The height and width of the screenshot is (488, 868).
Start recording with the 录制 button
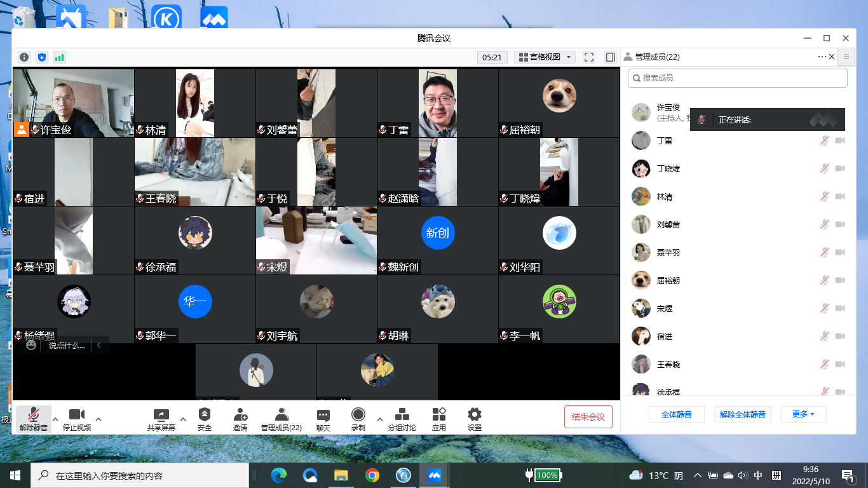[358, 419]
